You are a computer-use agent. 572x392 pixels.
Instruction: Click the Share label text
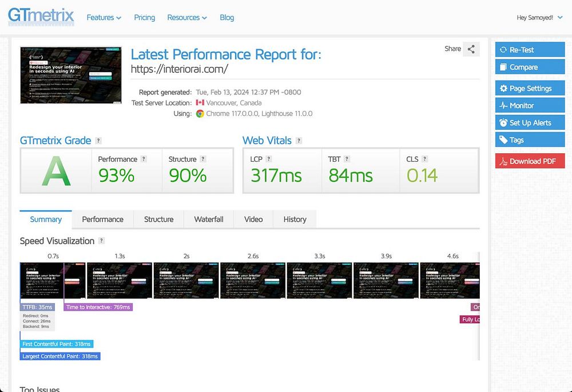[x=452, y=49]
